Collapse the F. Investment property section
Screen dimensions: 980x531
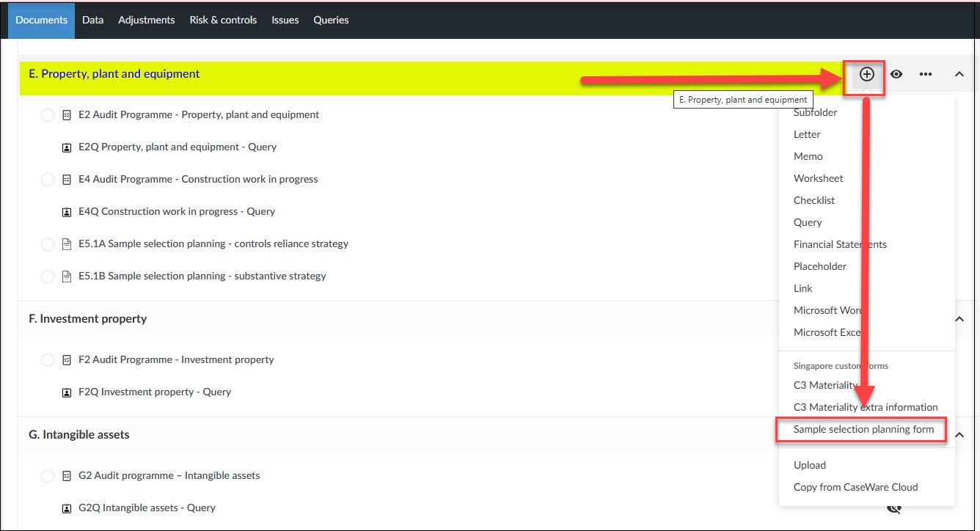point(959,319)
